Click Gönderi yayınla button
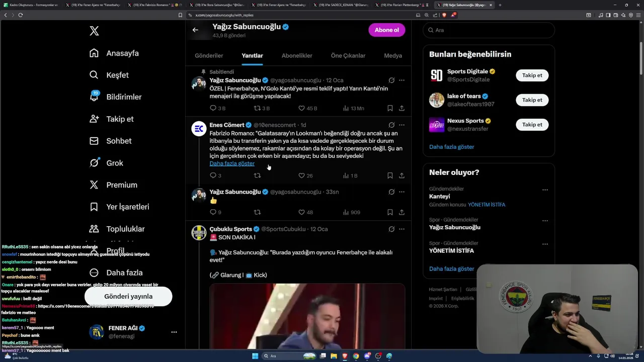The width and height of the screenshot is (644, 362). [128, 296]
